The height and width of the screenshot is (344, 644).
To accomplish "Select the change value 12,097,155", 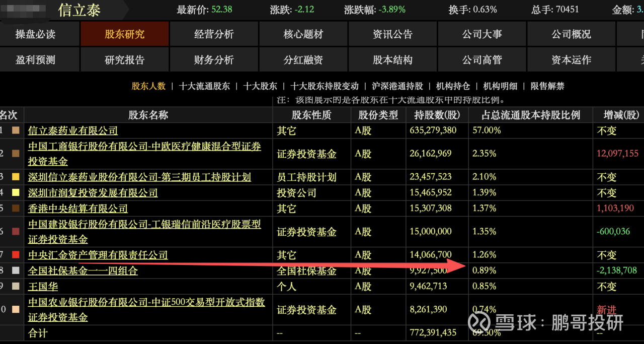I will (x=617, y=154).
